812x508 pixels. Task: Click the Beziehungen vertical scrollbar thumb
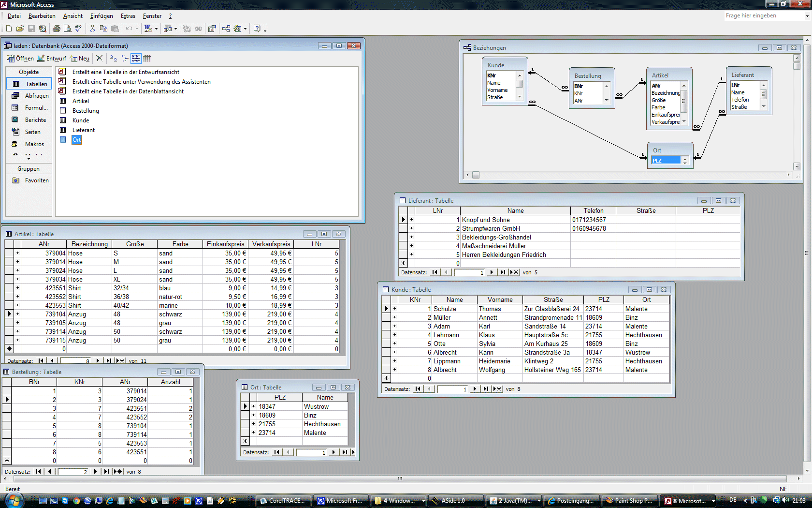click(797, 66)
